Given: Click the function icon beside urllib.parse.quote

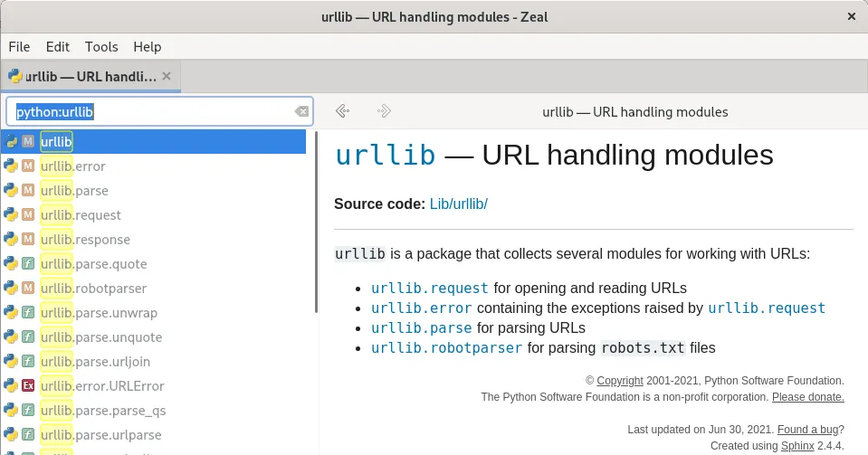Looking at the screenshot, I should point(28,263).
